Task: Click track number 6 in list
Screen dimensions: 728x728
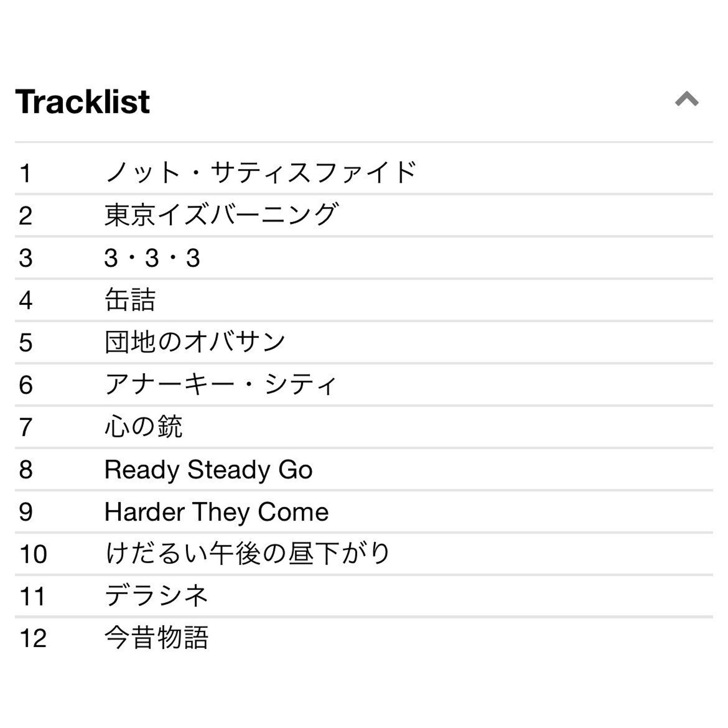Action: 26,385
